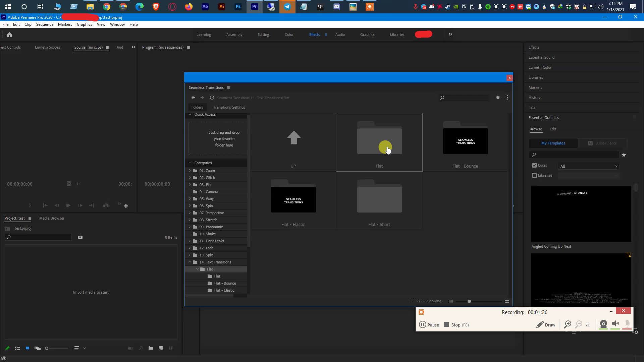Expand the 11. Light Leaks category
Screen dimensions: 644x362
(x=190, y=241)
